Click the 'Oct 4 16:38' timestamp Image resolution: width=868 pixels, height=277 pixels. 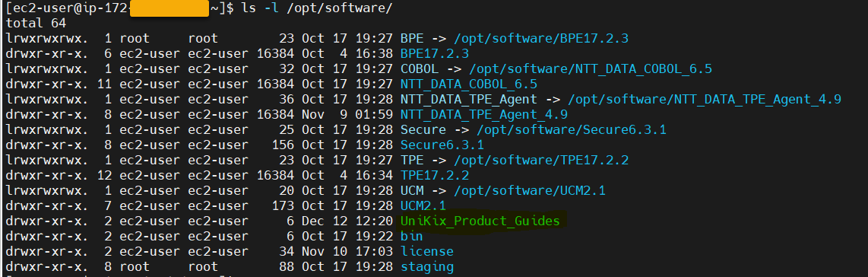[x=347, y=54]
